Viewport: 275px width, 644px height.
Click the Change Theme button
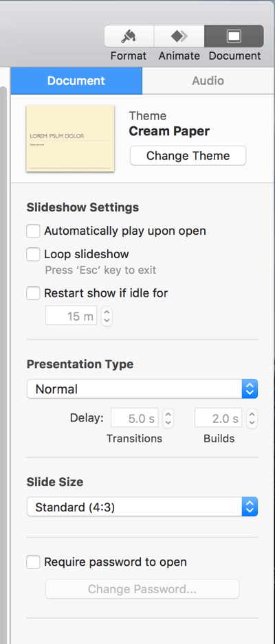188,156
